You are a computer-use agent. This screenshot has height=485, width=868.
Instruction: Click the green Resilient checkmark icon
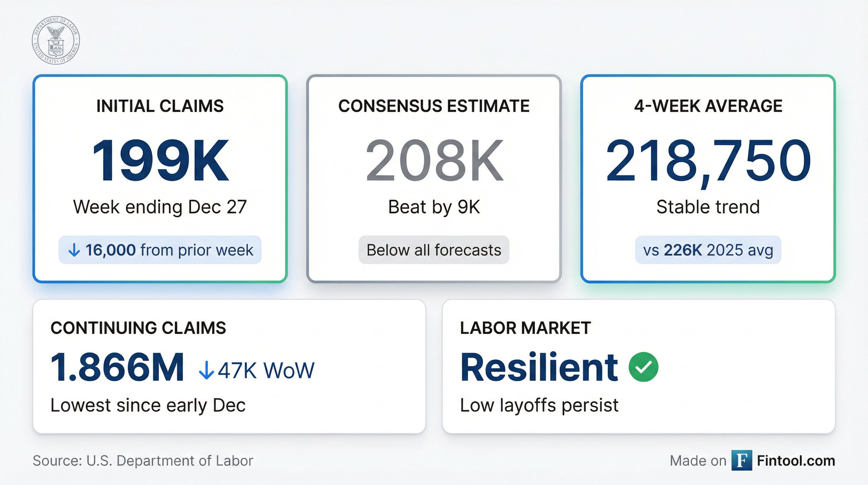pos(643,367)
